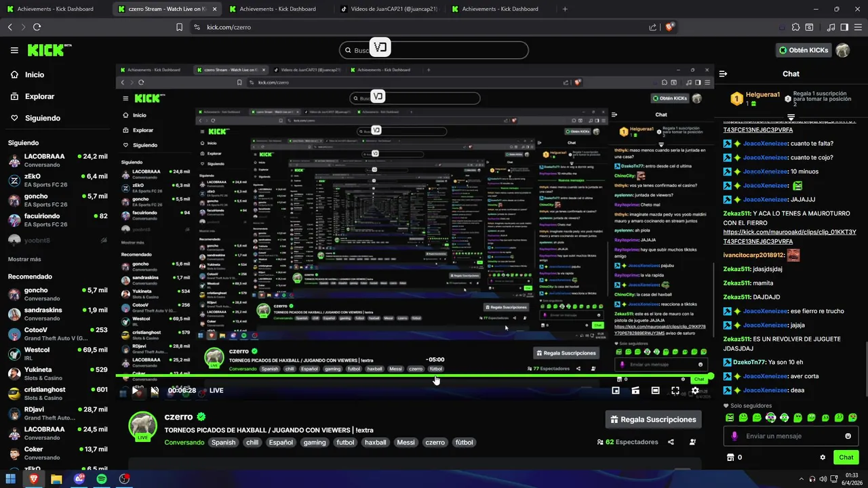
Task: Select the Spanish tag
Action: point(223,443)
